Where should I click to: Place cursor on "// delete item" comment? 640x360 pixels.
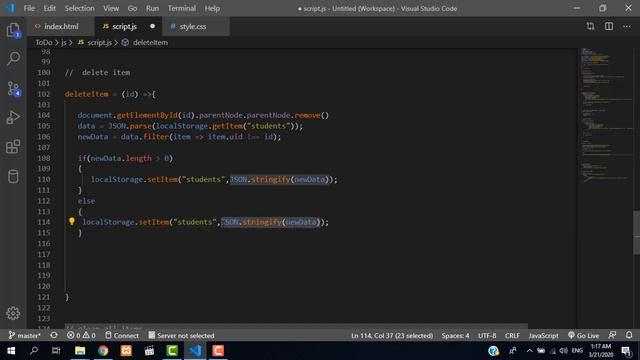tap(98, 73)
